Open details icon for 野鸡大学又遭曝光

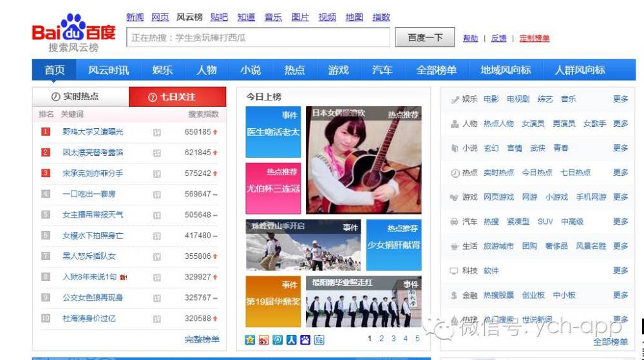click(x=157, y=132)
